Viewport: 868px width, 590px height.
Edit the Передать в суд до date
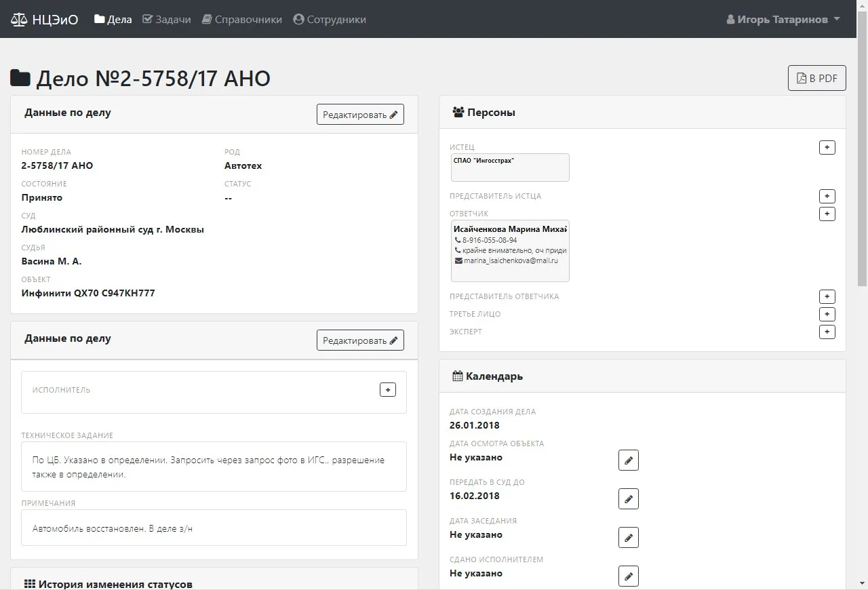pos(628,498)
